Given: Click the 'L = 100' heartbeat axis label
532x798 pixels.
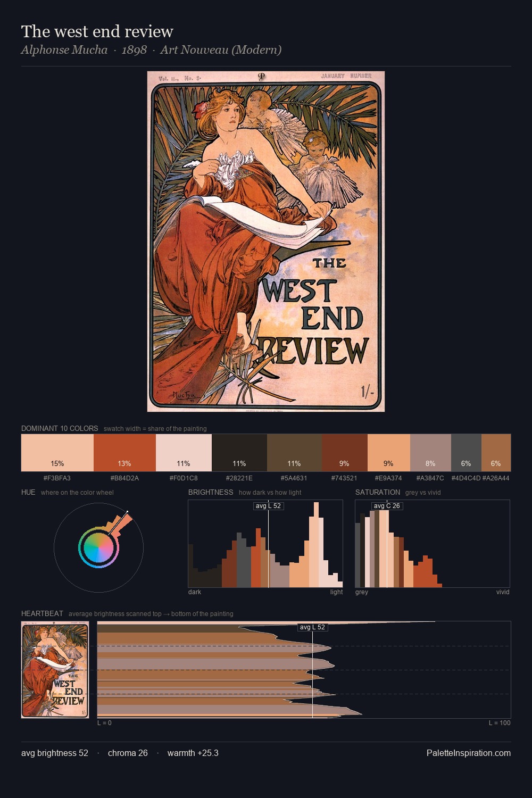Looking at the screenshot, I should [500, 723].
